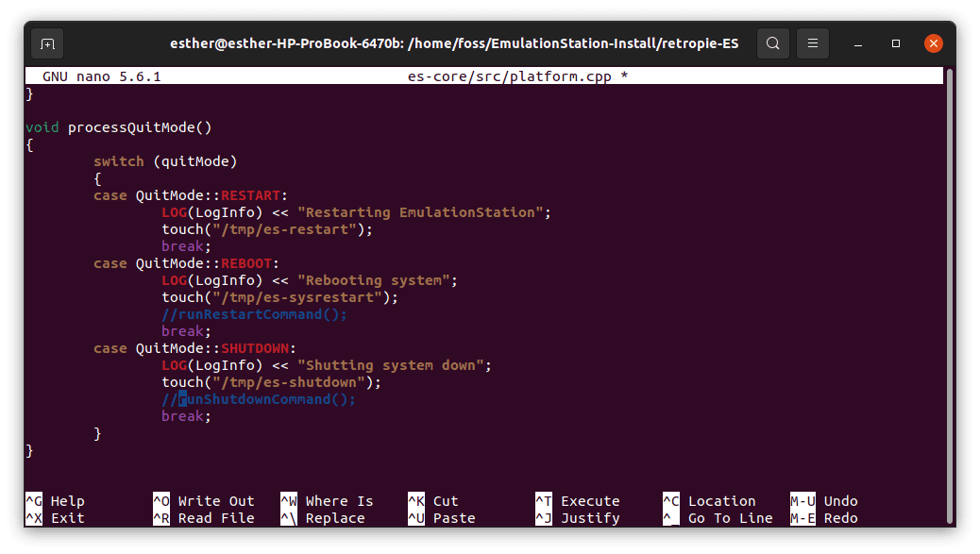Click the commented runShutdownCommand line
This screenshot has height=554, width=980.
pyautogui.click(x=258, y=399)
